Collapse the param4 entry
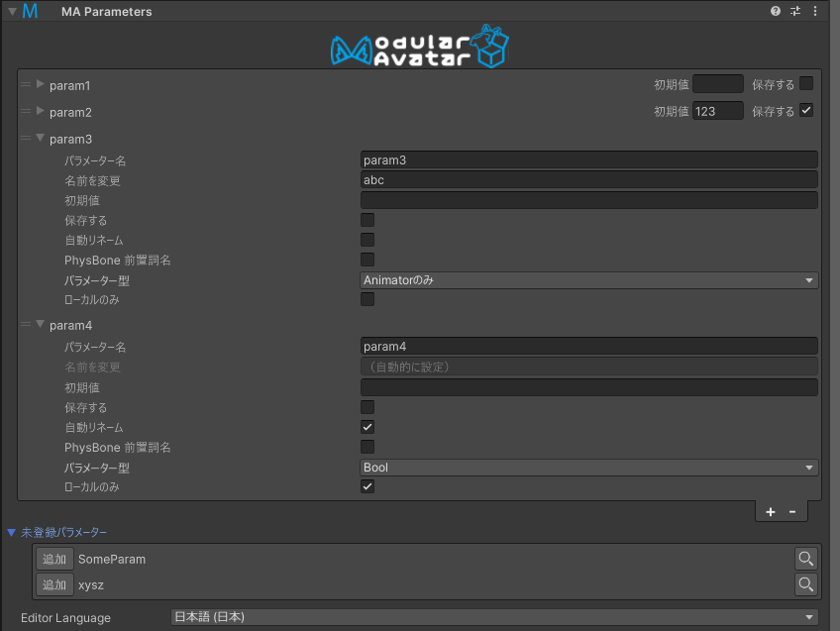The width and height of the screenshot is (840, 631). pos(41,325)
